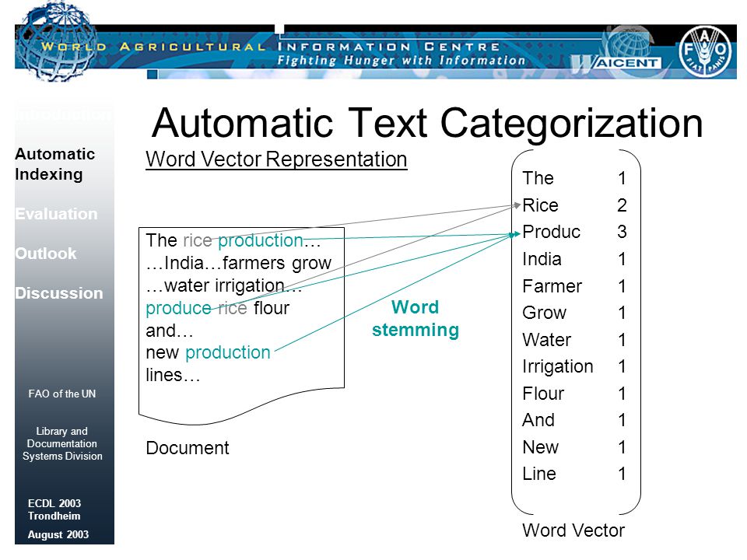Select the vector entry 'Flour'
Viewport: 747px width, 560px height.
pos(543,394)
